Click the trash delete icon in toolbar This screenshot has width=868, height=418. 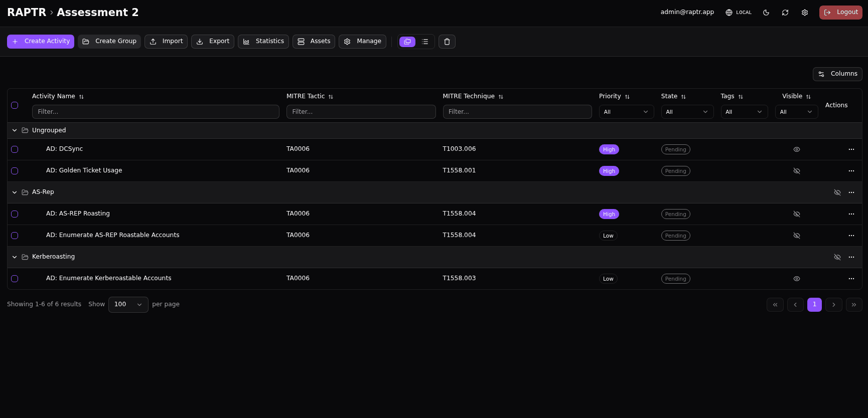click(447, 42)
